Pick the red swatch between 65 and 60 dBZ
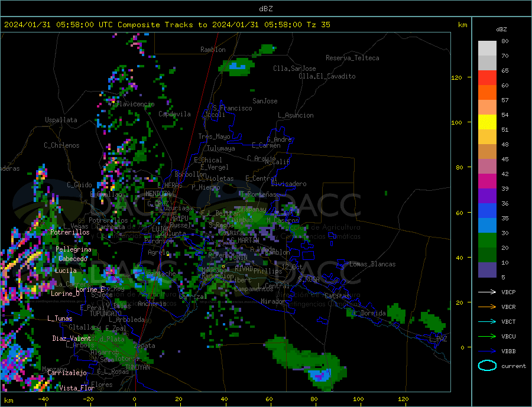Image resolution: width=532 pixels, height=407 pixels. click(x=487, y=77)
